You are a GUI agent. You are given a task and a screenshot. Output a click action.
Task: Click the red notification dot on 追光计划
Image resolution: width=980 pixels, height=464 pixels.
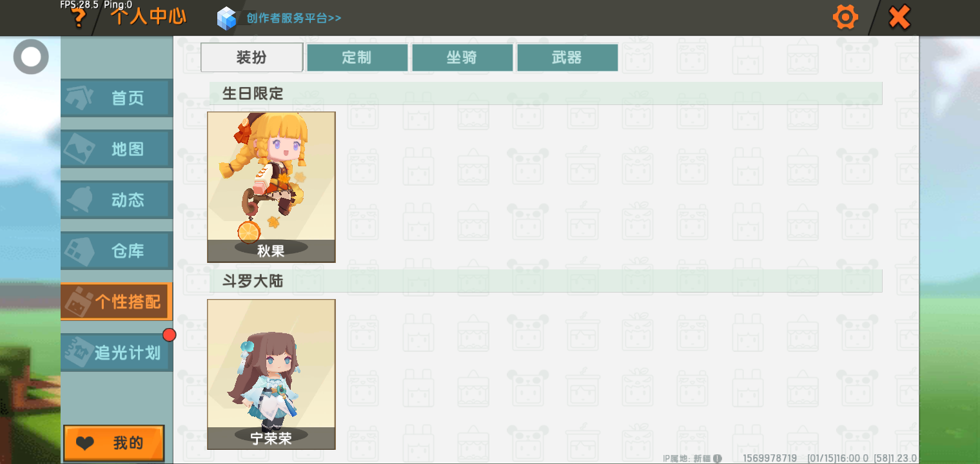tap(170, 334)
